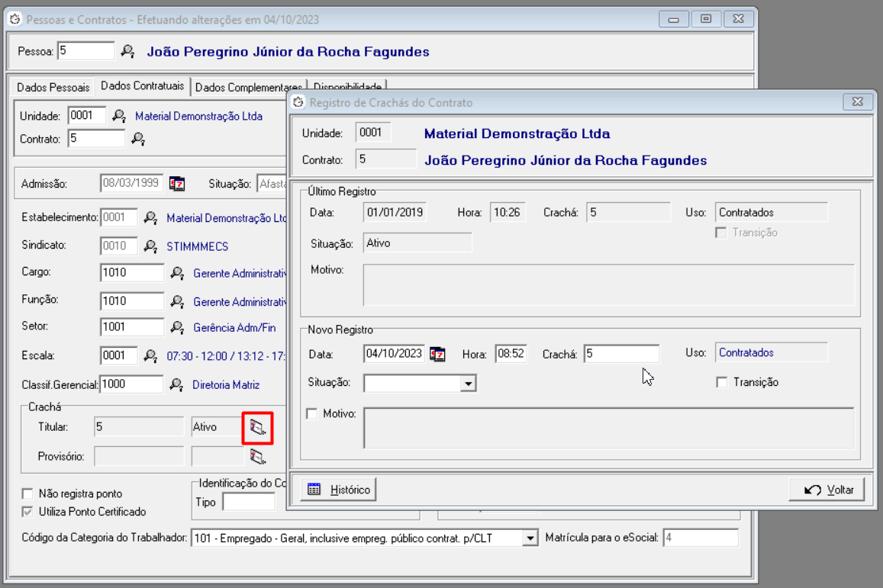Screen dimensions: 883x588
Task: Switch to the Dados Pessoais tab
Action: [x=53, y=87]
